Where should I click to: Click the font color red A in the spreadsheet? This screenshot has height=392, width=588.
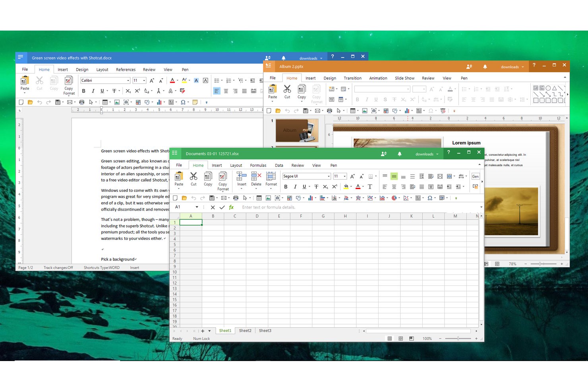358,187
